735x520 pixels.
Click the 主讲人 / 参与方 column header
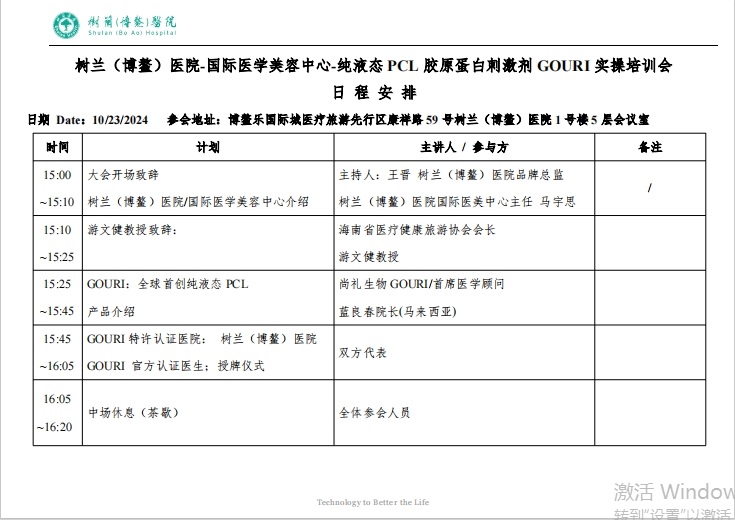pos(464,147)
